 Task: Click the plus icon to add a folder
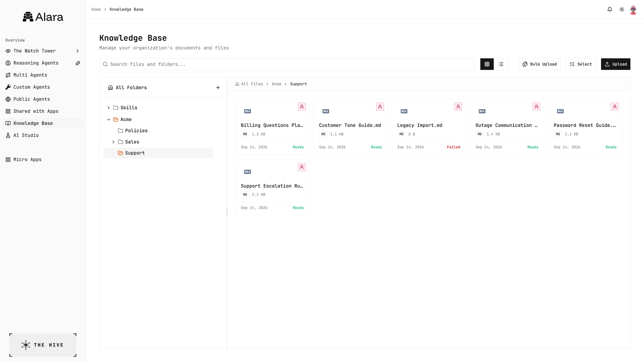click(218, 87)
